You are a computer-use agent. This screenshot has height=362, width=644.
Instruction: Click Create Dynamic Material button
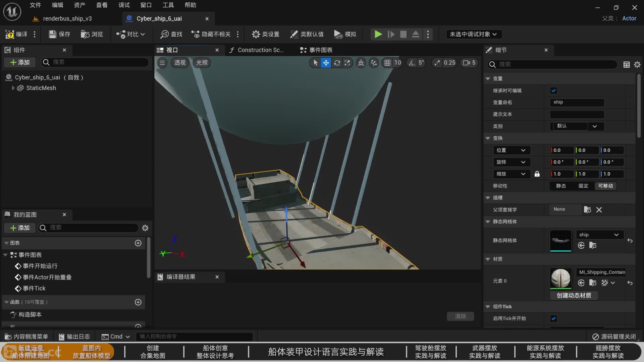point(574,295)
